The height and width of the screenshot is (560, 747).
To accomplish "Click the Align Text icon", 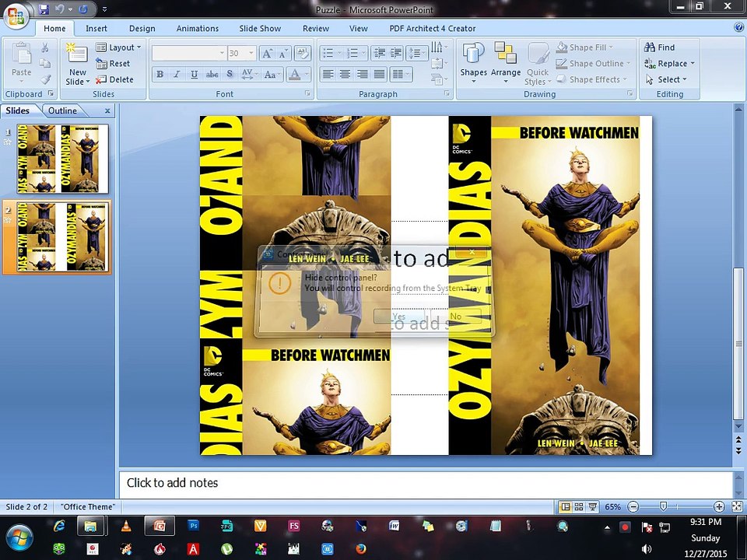I will pyautogui.click(x=439, y=63).
